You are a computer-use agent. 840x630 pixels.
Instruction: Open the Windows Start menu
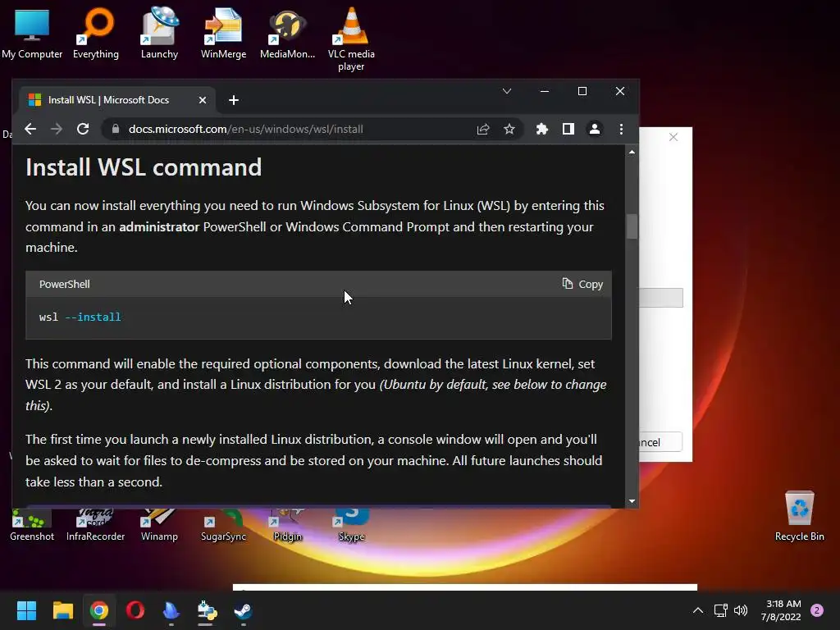coord(26,610)
